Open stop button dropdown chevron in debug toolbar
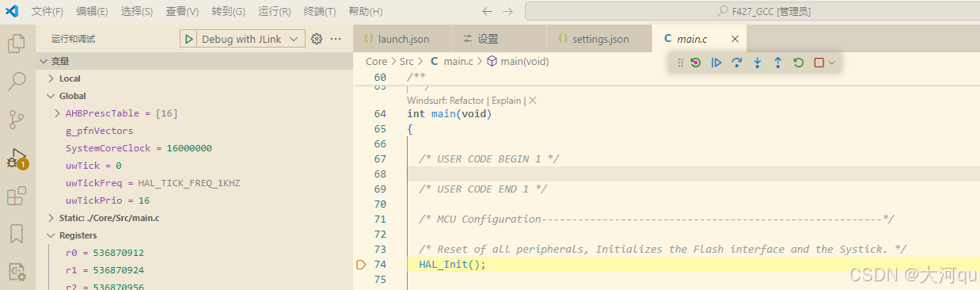Image resolution: width=980 pixels, height=290 pixels. [832, 63]
